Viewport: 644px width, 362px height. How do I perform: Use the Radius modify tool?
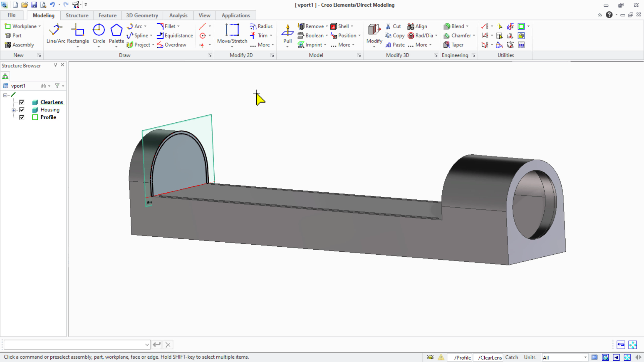click(261, 26)
